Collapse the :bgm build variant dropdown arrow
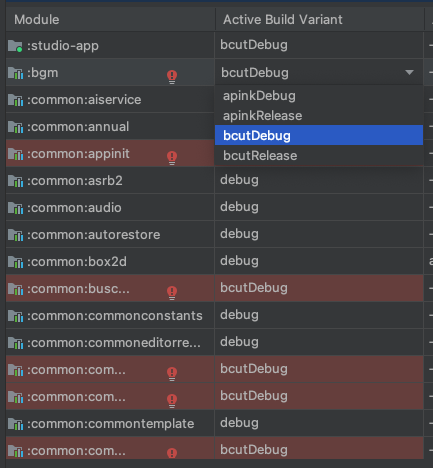Image resolution: width=433 pixels, height=468 pixels. point(409,72)
